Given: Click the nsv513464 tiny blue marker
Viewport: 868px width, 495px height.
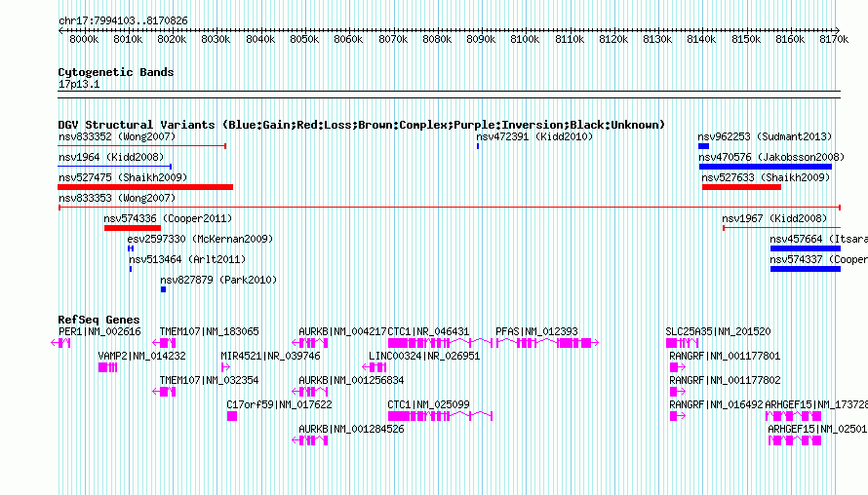Looking at the screenshot, I should 131,269.
